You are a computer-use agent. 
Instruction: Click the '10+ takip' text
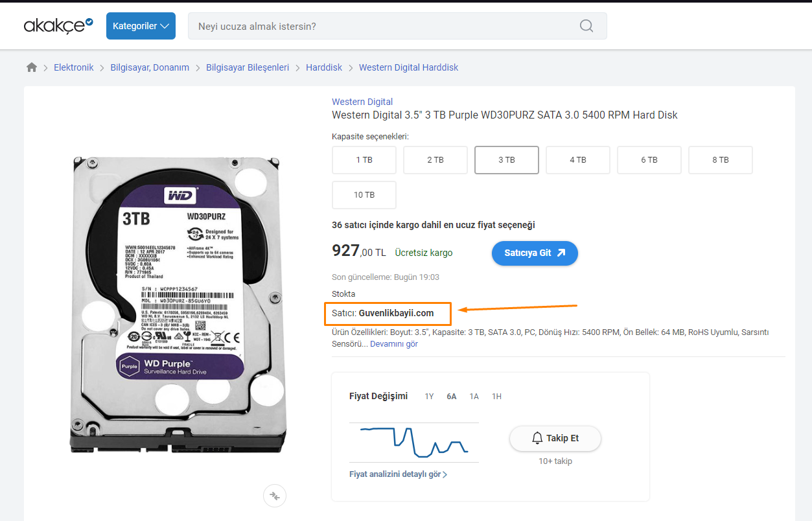tap(555, 461)
